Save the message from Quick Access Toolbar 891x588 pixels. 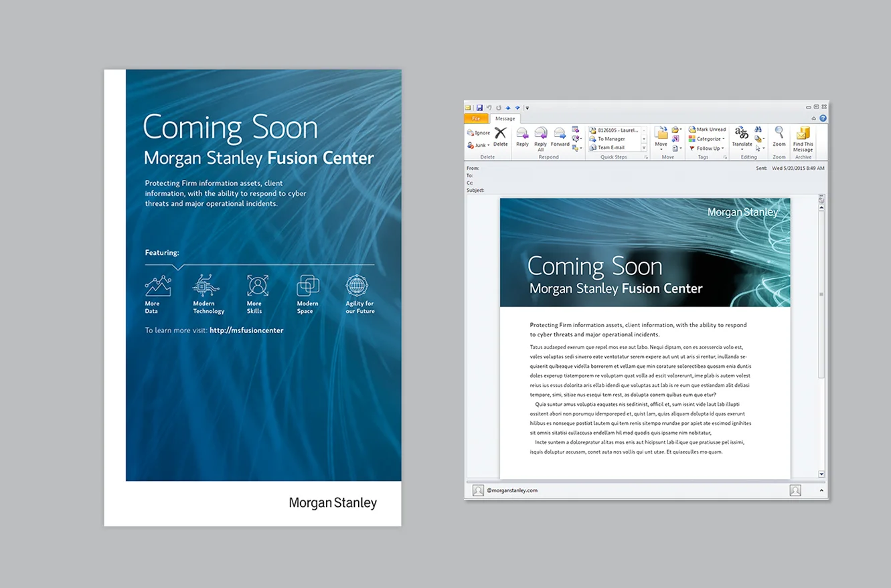(x=479, y=107)
